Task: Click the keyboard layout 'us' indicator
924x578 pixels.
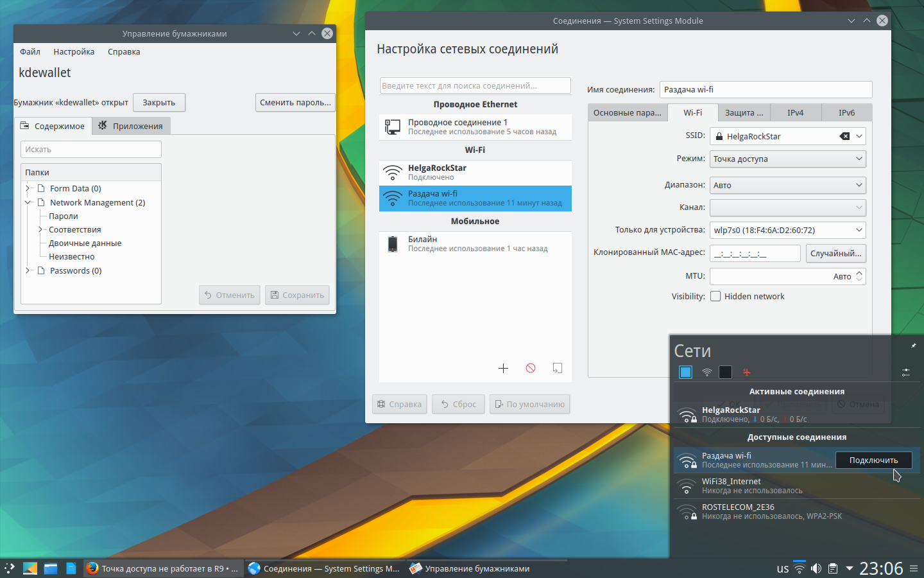Action: click(x=783, y=568)
